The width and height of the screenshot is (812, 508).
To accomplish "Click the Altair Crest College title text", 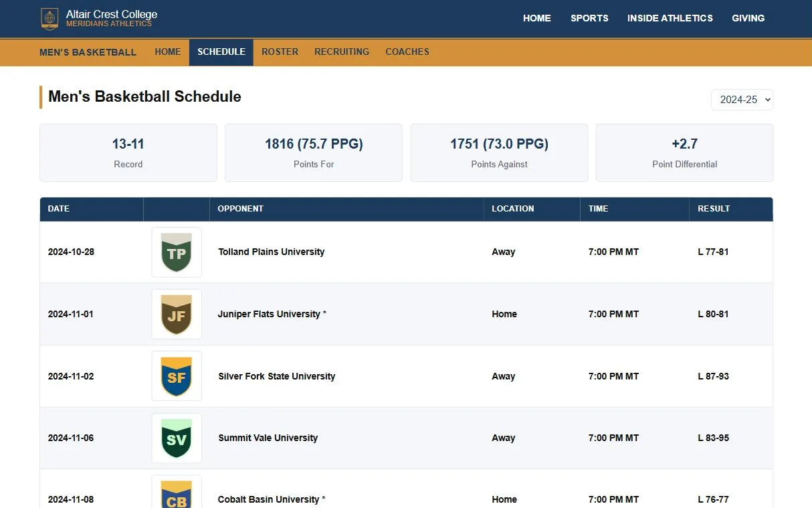I will [112, 14].
